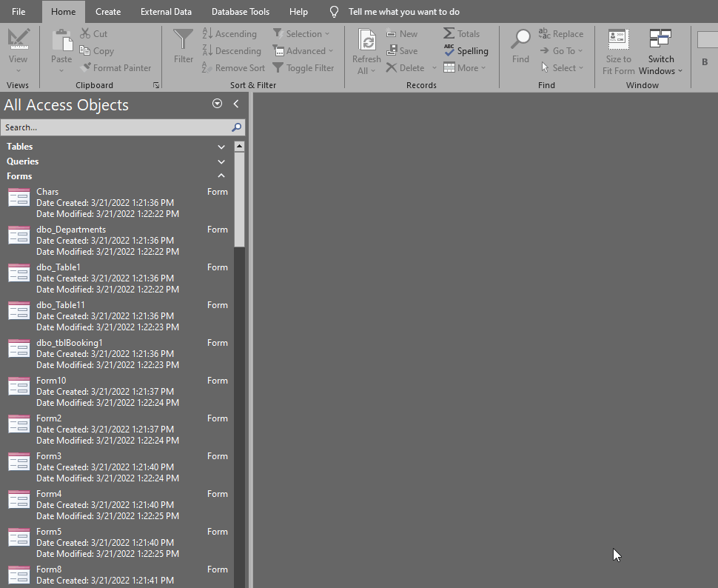Expand the Queries group
Viewport: 718px width, 588px height.
point(221,161)
